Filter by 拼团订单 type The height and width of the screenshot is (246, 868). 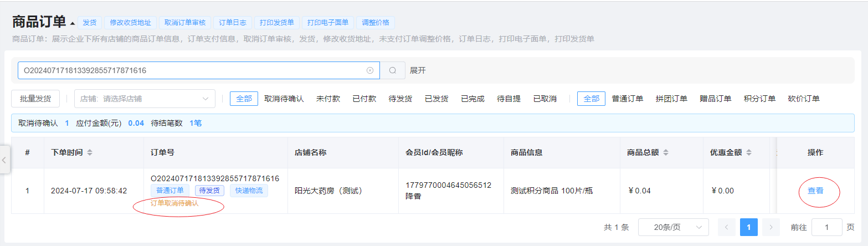(671, 99)
